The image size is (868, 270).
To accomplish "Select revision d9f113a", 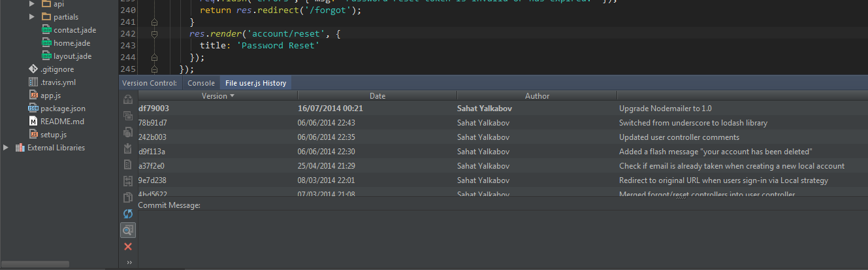I will coord(503,151).
